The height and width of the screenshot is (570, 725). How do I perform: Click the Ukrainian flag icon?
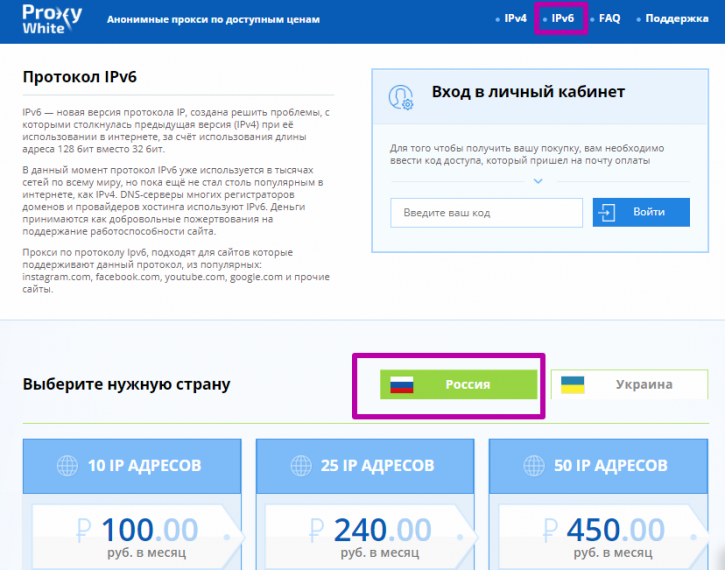(x=572, y=385)
